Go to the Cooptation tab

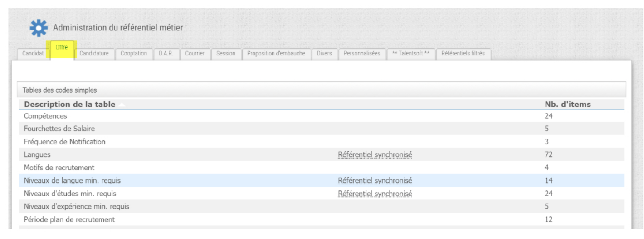pyautogui.click(x=133, y=54)
